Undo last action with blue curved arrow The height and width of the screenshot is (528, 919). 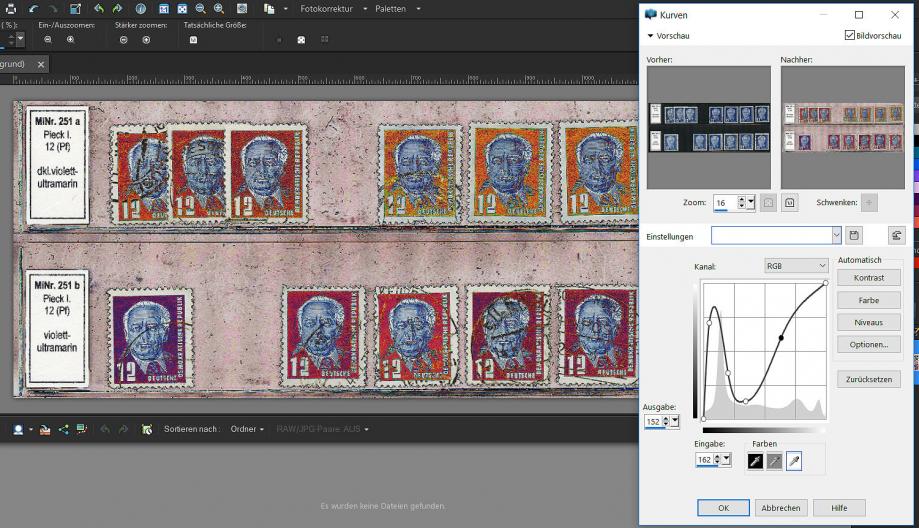click(x=33, y=9)
